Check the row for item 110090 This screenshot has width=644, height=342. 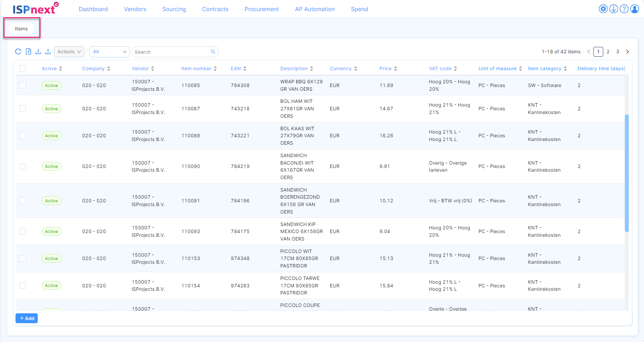coord(23,166)
